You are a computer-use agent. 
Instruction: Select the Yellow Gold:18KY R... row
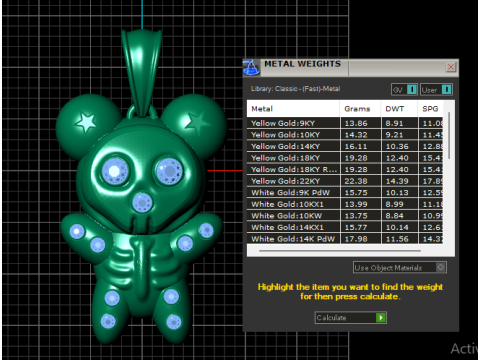(345, 169)
